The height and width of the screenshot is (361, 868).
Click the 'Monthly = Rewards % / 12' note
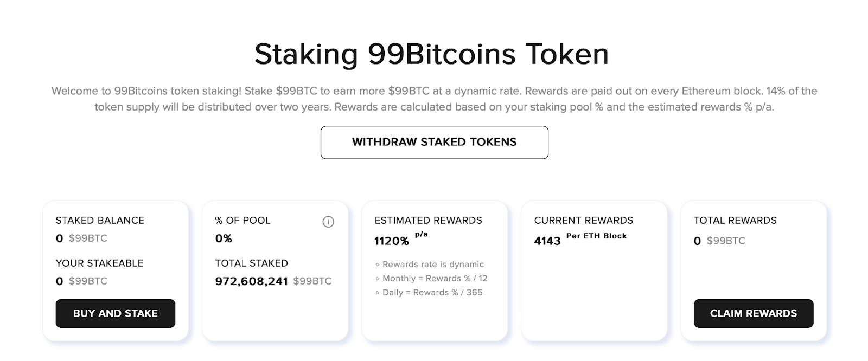(431, 279)
